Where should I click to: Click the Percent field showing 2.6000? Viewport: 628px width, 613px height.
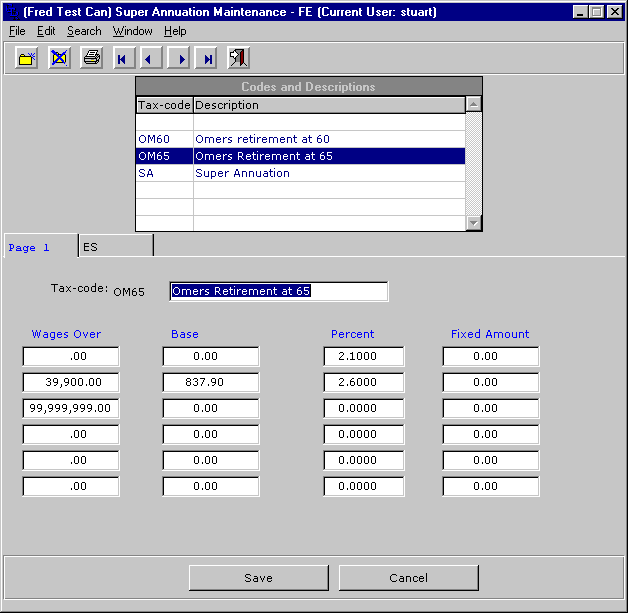(x=364, y=383)
